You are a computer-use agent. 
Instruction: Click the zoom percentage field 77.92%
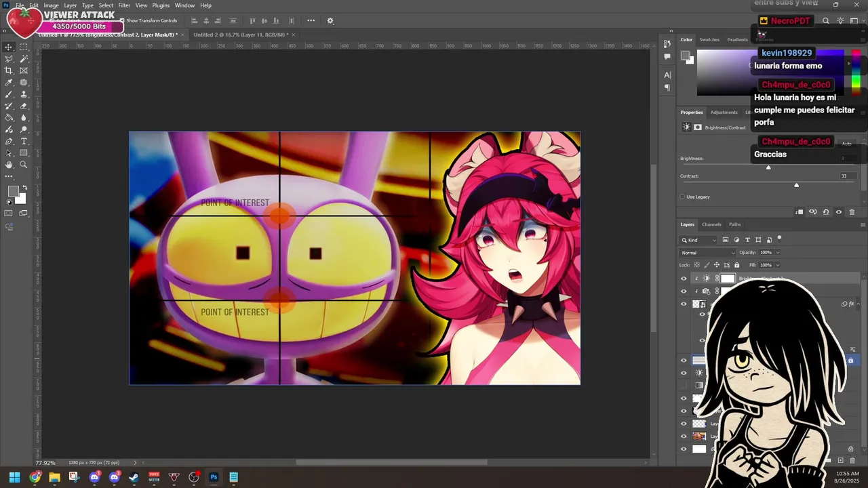click(x=45, y=463)
